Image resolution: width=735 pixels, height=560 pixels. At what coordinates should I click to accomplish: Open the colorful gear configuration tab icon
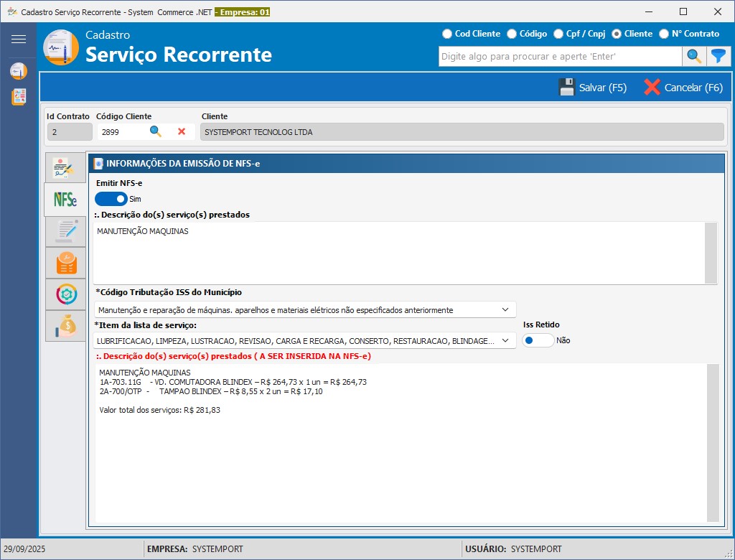[x=65, y=294]
